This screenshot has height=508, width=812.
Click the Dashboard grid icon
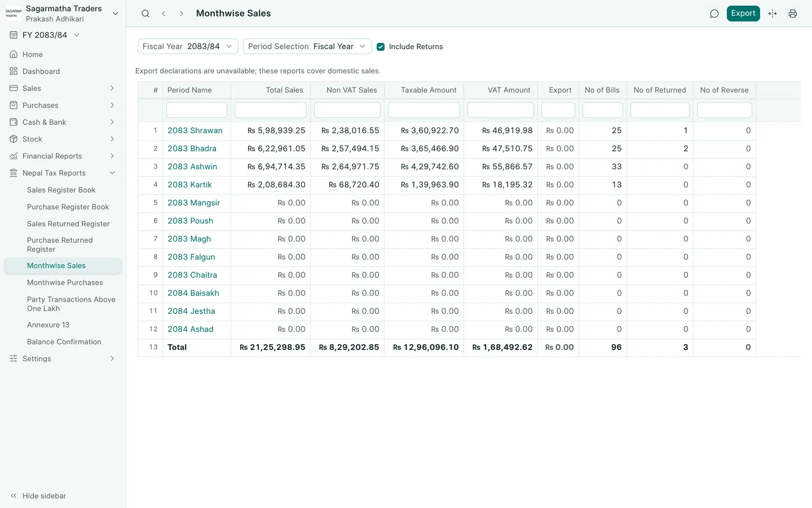pyautogui.click(x=14, y=71)
